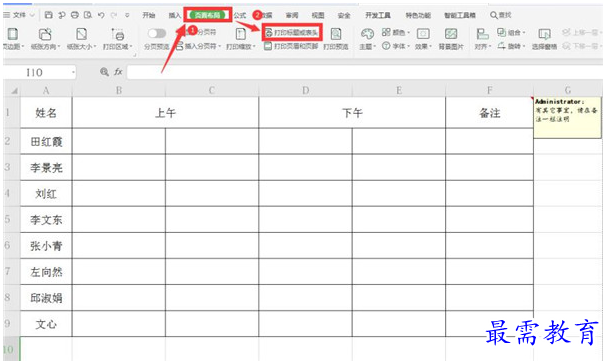The image size is (607, 364).
Task: Select column D header
Action: (305, 91)
